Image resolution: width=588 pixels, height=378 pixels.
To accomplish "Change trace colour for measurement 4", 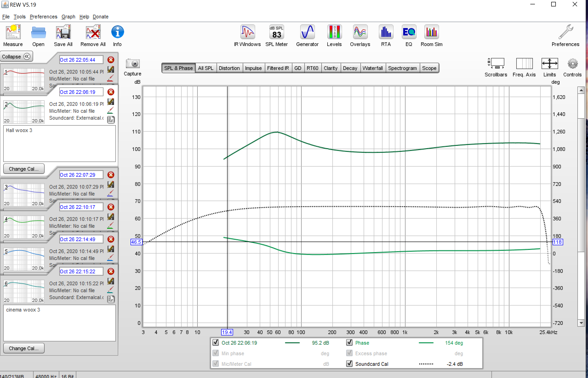I will click(x=111, y=225).
